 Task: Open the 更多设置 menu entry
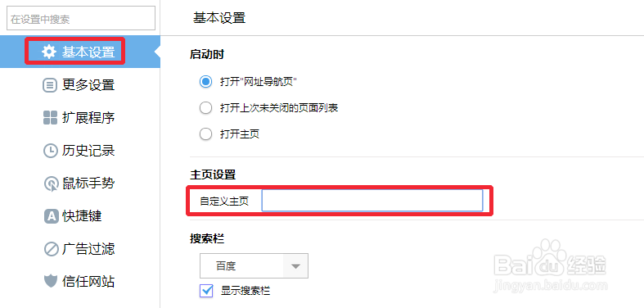pos(88,85)
